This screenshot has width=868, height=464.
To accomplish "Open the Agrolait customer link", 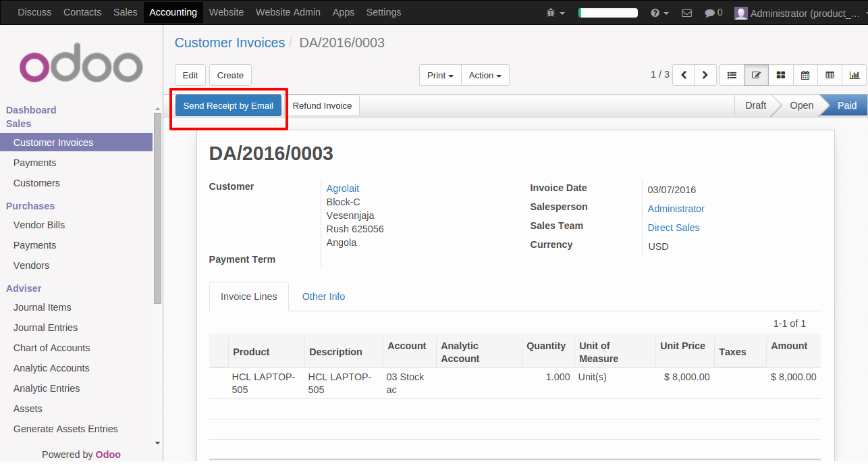I will 343,188.
